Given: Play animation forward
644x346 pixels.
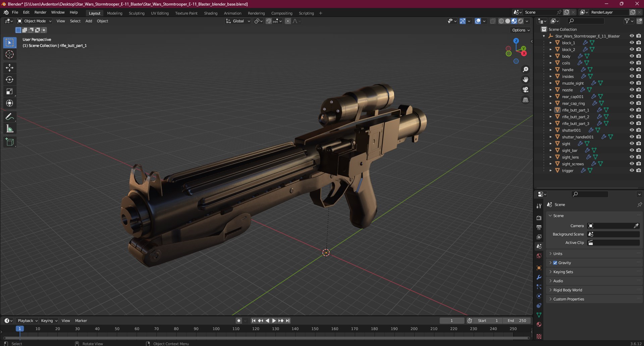Looking at the screenshot, I should [x=274, y=321].
